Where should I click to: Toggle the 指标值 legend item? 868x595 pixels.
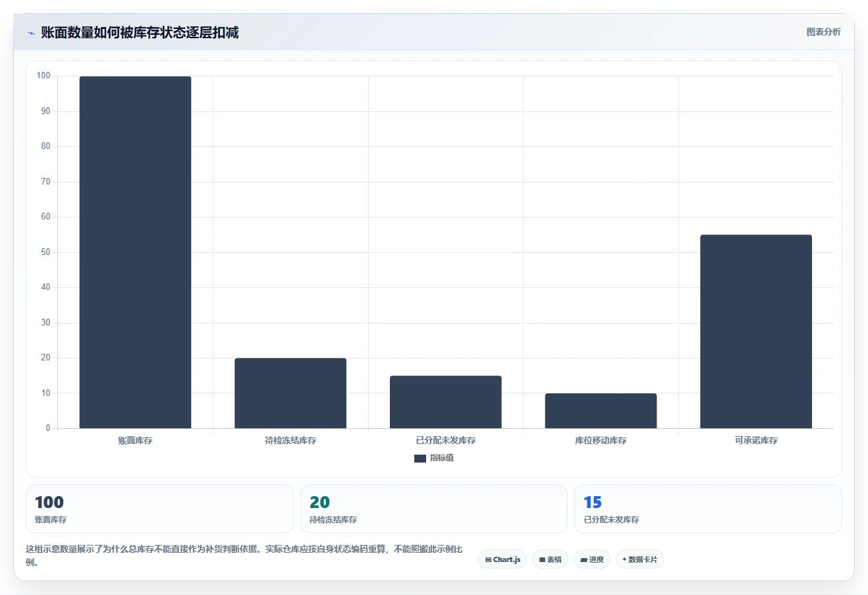coord(434,458)
